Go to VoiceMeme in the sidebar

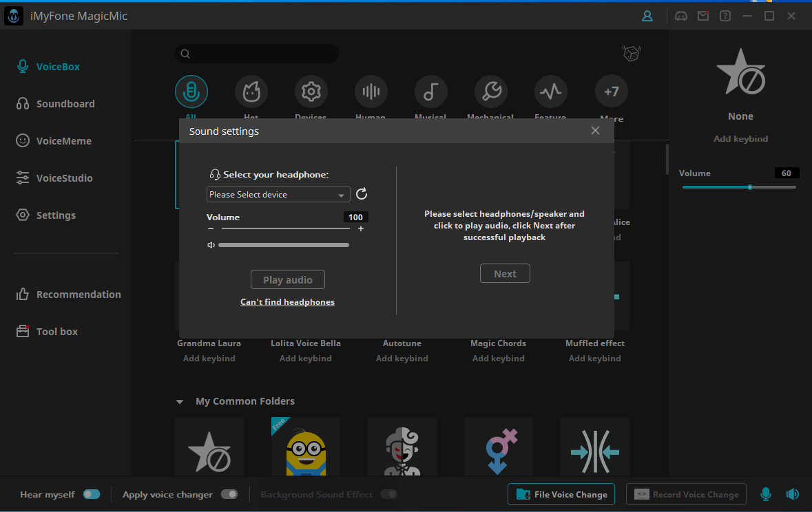coord(54,141)
